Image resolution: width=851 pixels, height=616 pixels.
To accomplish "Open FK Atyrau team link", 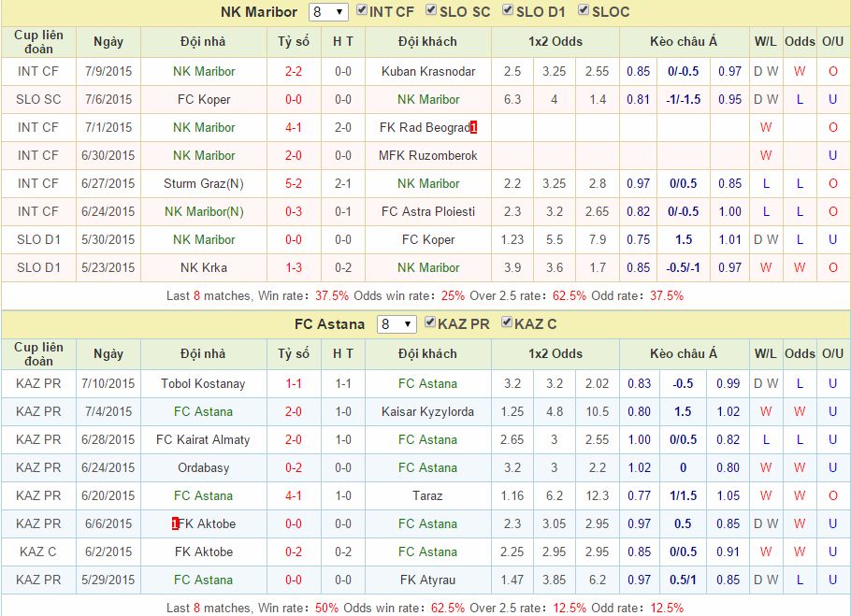I will (427, 580).
